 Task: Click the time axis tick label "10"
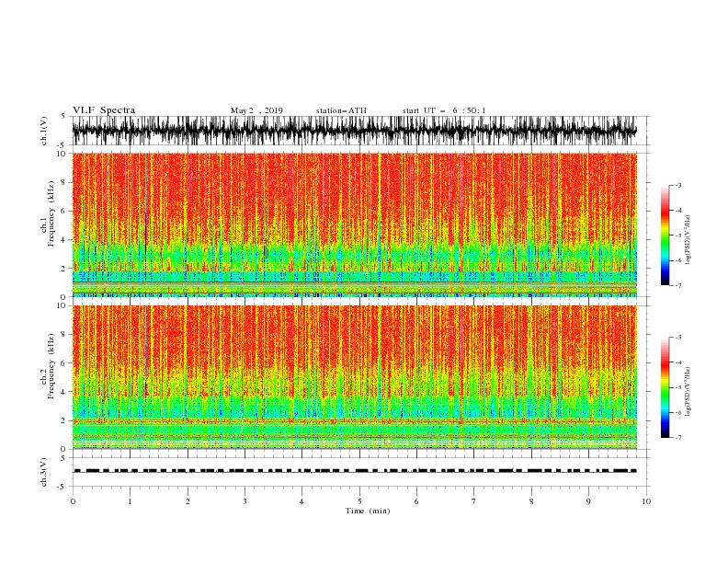[x=646, y=501]
